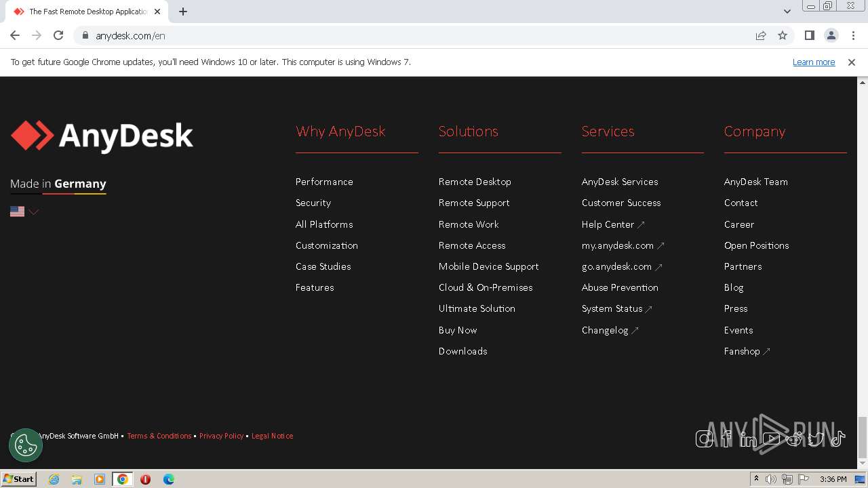Open the Instagram social icon
This screenshot has height=488, width=868.
704,439
